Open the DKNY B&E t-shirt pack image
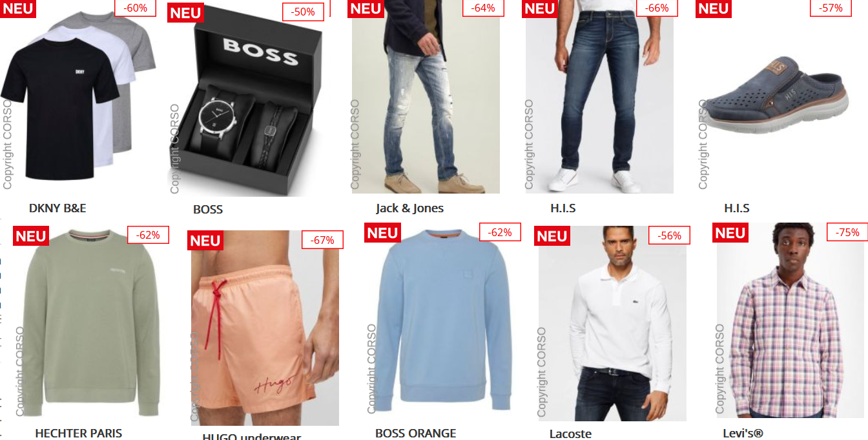This screenshot has height=440, width=868. (x=78, y=97)
